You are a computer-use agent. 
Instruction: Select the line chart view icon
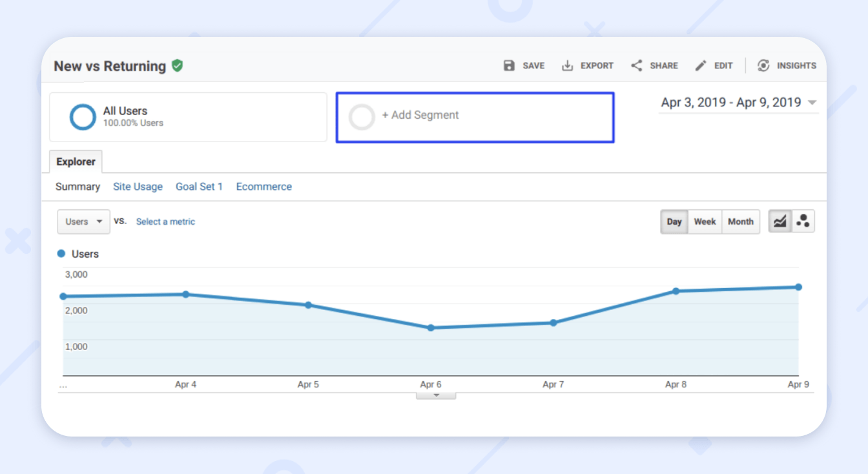780,221
